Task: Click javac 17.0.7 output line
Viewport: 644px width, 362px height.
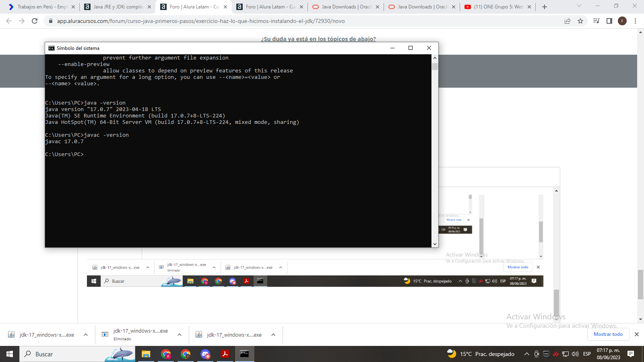Action: pyautogui.click(x=64, y=142)
